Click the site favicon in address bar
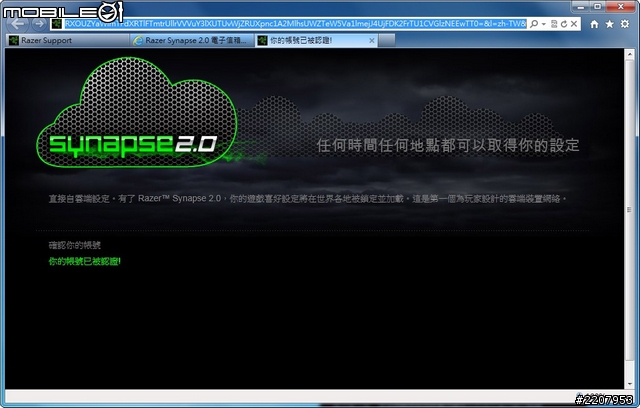640x408 pixels. (57, 24)
